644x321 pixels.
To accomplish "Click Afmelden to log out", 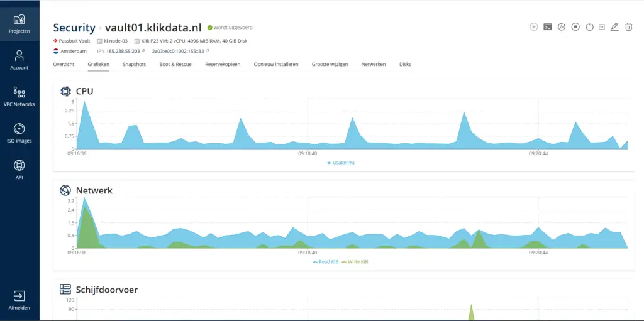I will pos(19,301).
